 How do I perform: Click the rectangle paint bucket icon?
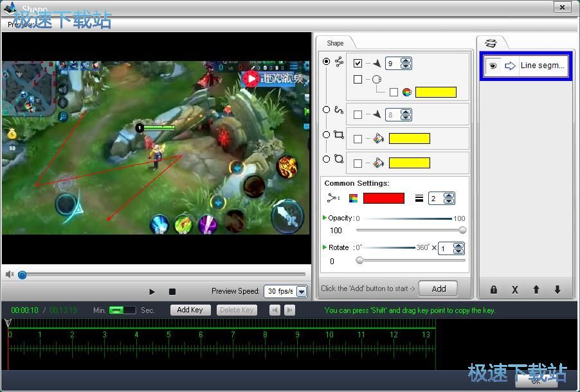click(378, 139)
